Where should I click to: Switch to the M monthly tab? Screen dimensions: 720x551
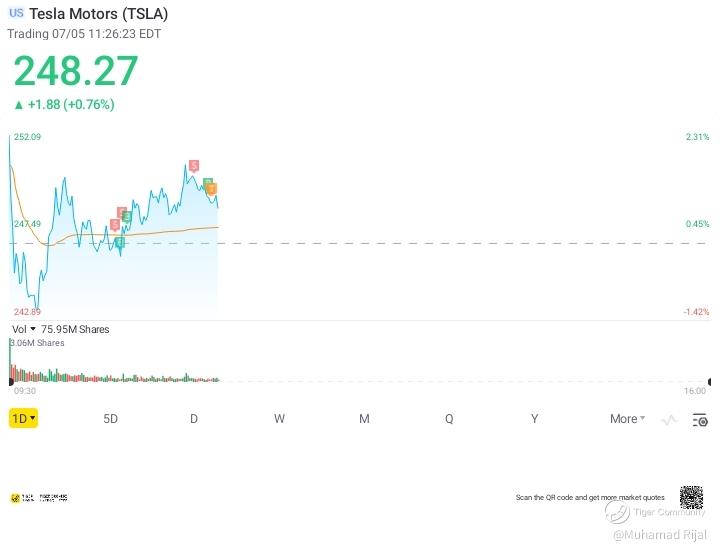[x=364, y=419]
